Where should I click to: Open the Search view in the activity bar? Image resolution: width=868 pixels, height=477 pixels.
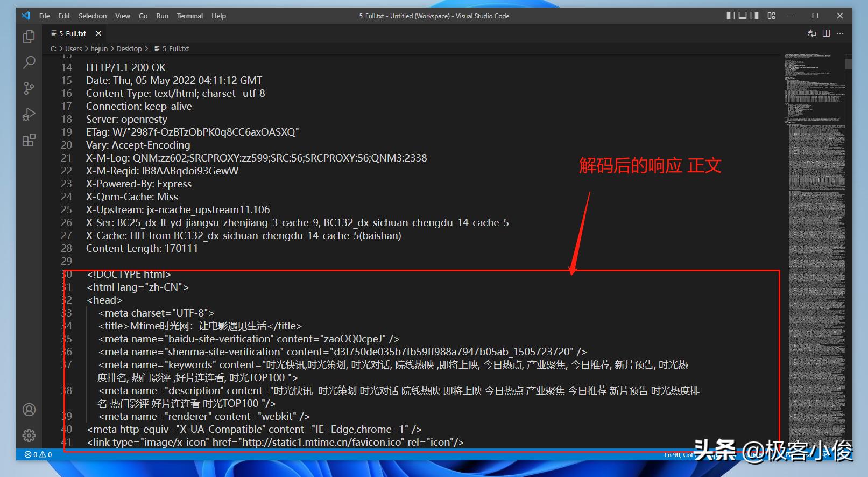click(x=29, y=62)
